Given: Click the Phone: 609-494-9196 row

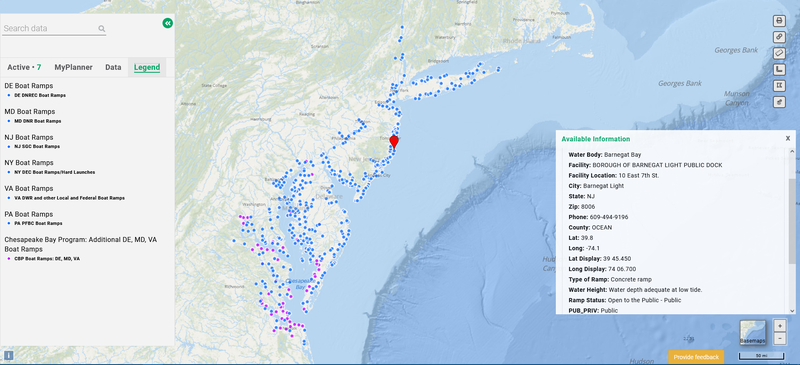Looking at the screenshot, I should [598, 217].
